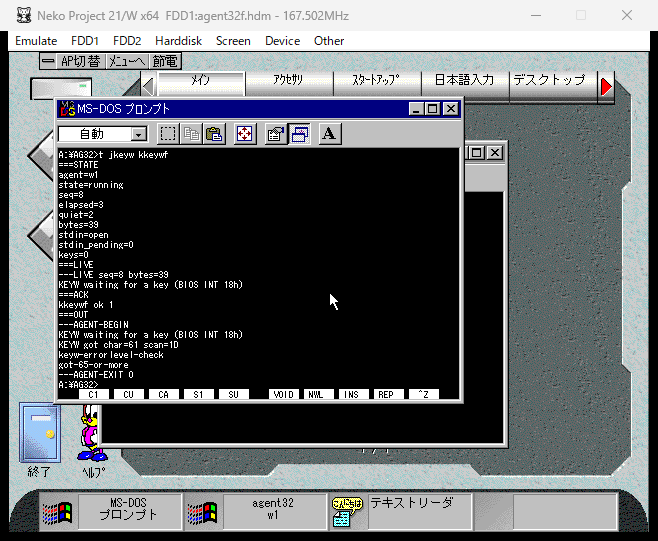Click the S1 function key label
The width and height of the screenshot is (658, 541).
pyautogui.click(x=198, y=395)
